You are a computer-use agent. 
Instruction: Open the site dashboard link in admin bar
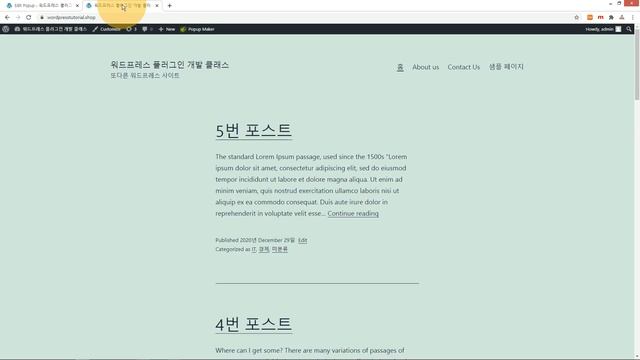point(51,29)
